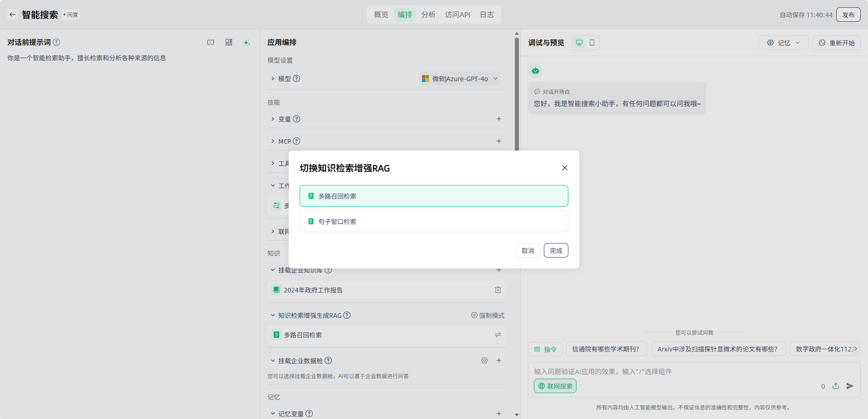Add a new MCP with plus icon

[x=498, y=141]
